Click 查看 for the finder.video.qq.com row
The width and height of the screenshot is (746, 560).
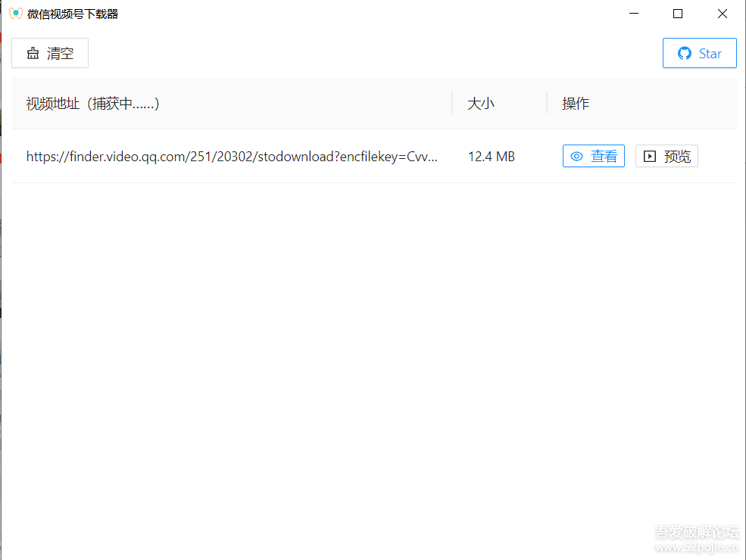point(593,156)
